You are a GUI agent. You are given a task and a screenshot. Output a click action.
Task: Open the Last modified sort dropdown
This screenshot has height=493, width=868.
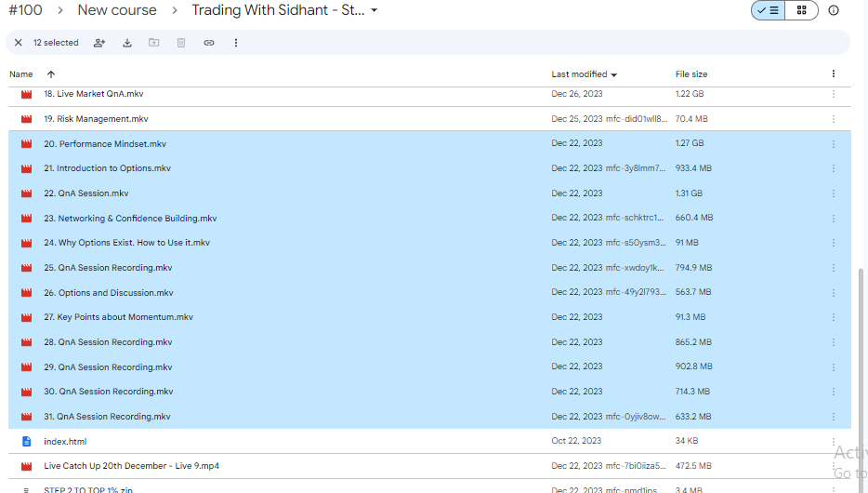pos(585,74)
